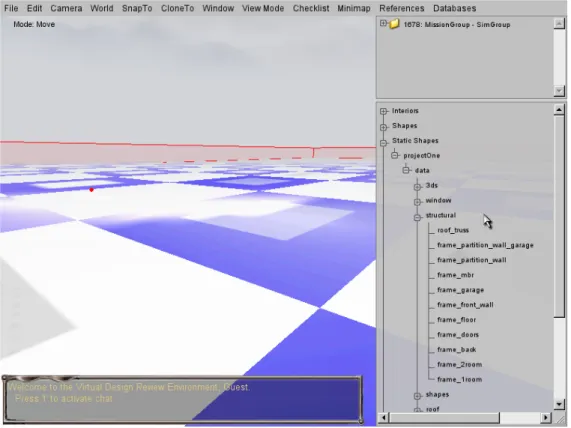Open the View Mode menu
Image resolution: width=571 pixels, height=428 pixels.
click(263, 8)
